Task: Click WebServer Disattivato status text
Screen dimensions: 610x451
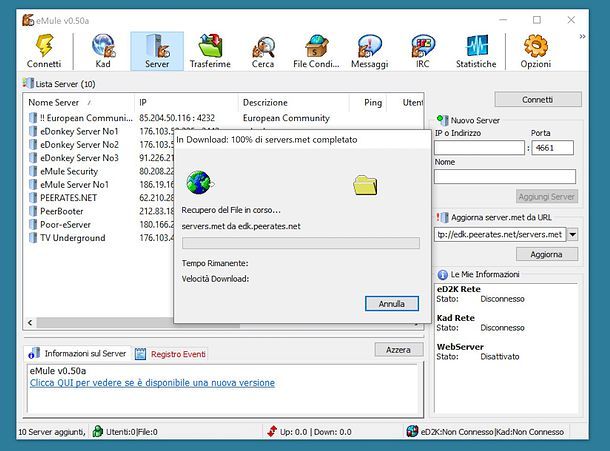Action: click(500, 357)
